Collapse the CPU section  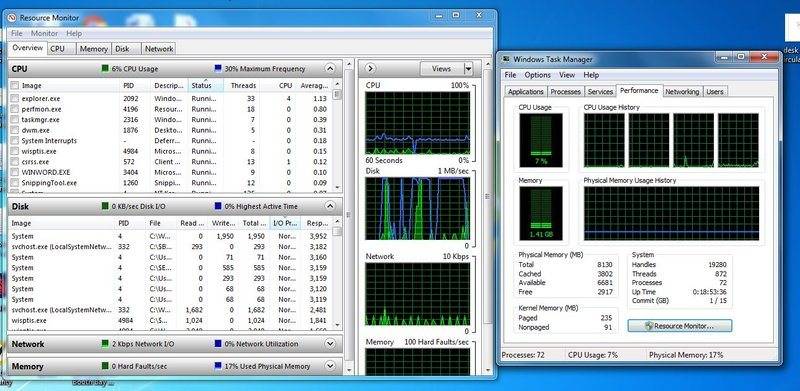coord(330,68)
